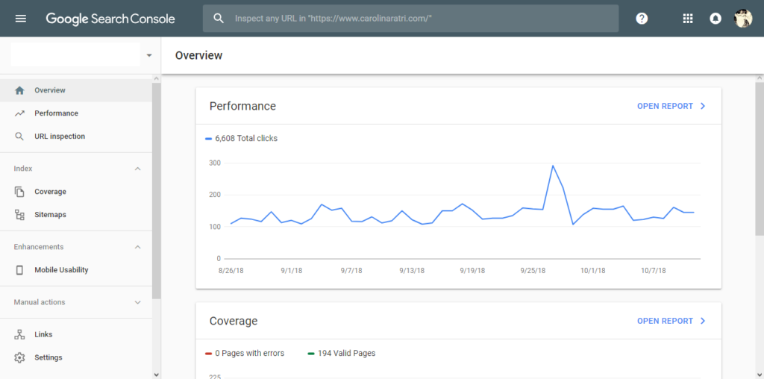Screen dimensions: 764x379
Task: Open the user account avatar
Action: [743, 19]
